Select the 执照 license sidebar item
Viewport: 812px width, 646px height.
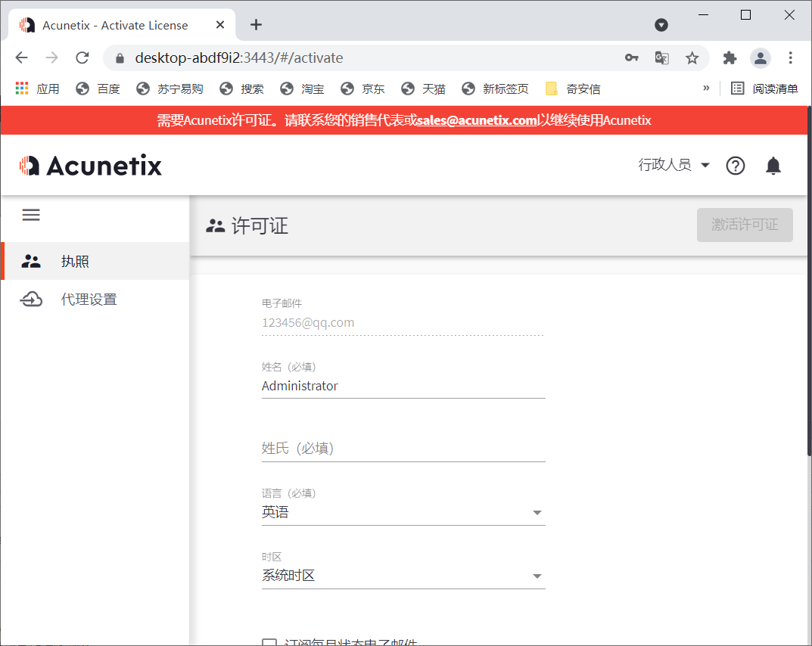[95, 262]
